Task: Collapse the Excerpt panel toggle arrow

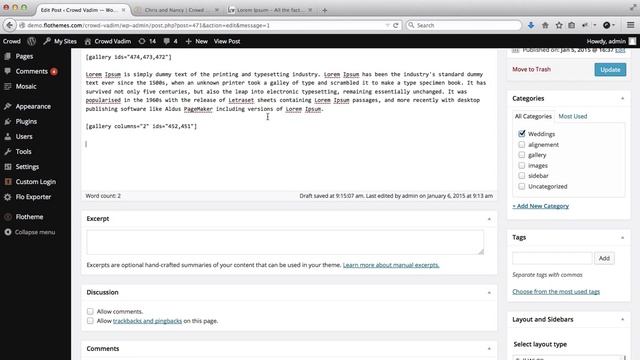Action: 489,219
